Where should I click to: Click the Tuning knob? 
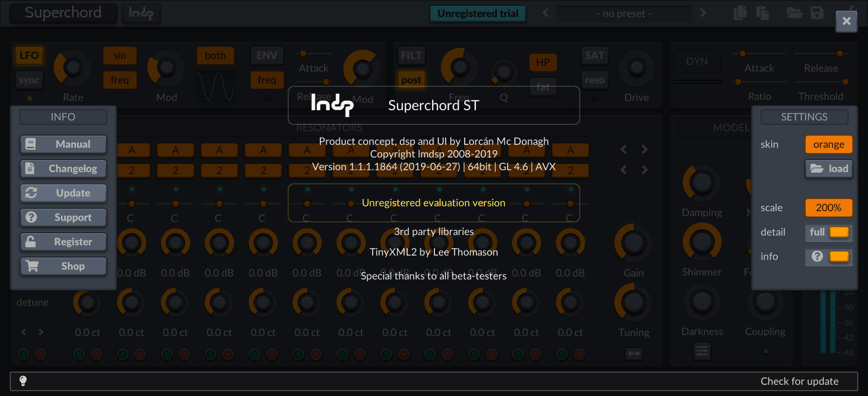point(633,302)
